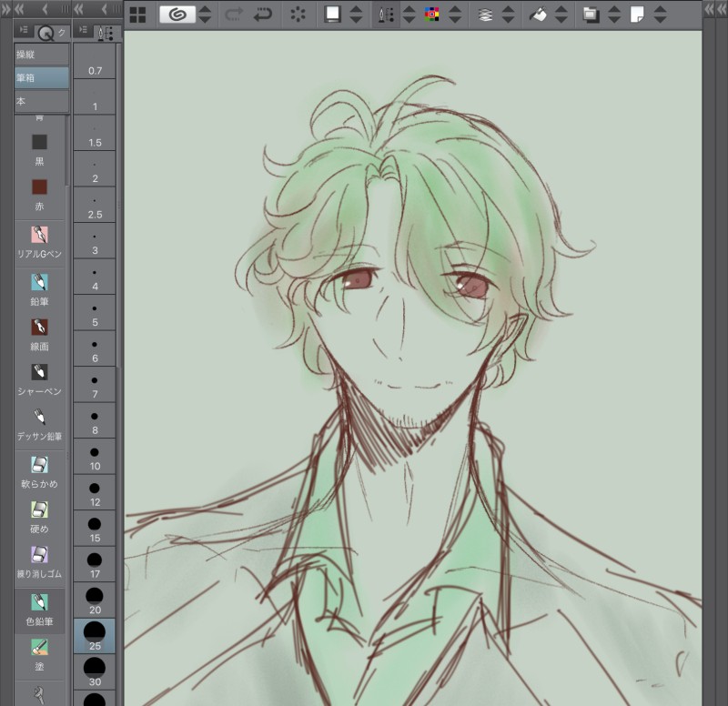This screenshot has height=706, width=728.
Task: Click the Clip Studio spiral logo button
Action: [x=177, y=15]
